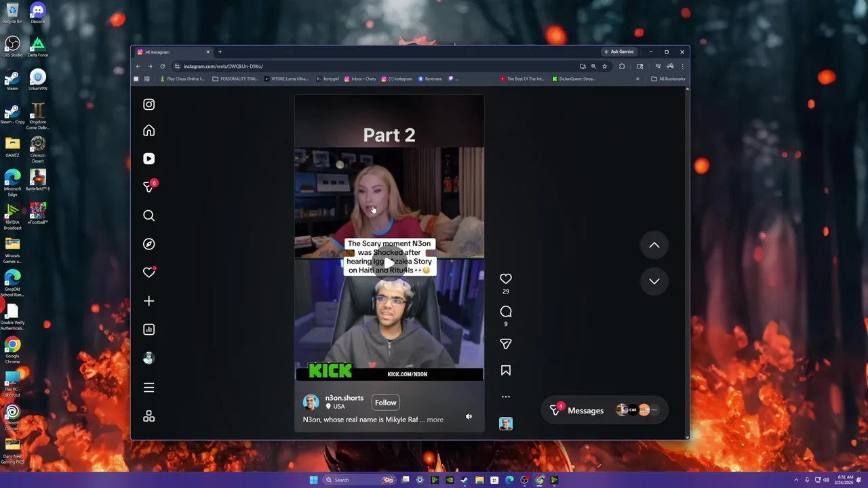Open reel comments bubble icon
This screenshot has width=868, height=488.
click(505, 311)
